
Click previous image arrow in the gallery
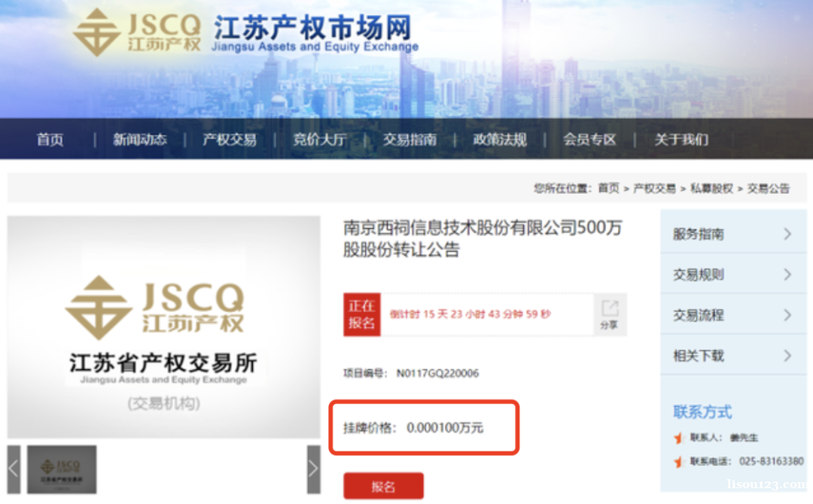[x=14, y=469]
